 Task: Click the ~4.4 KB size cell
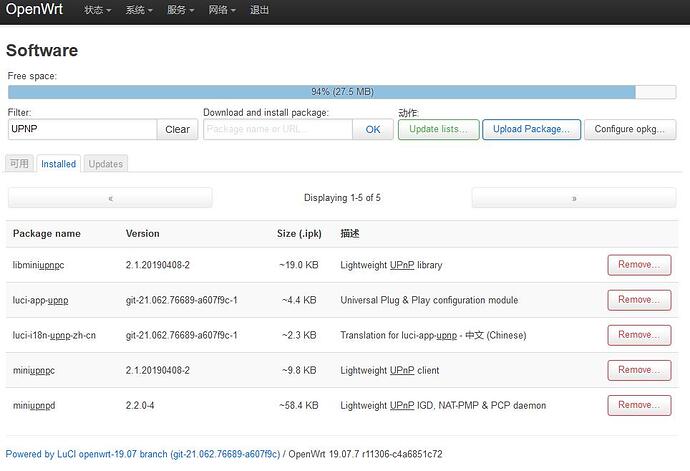(x=299, y=300)
